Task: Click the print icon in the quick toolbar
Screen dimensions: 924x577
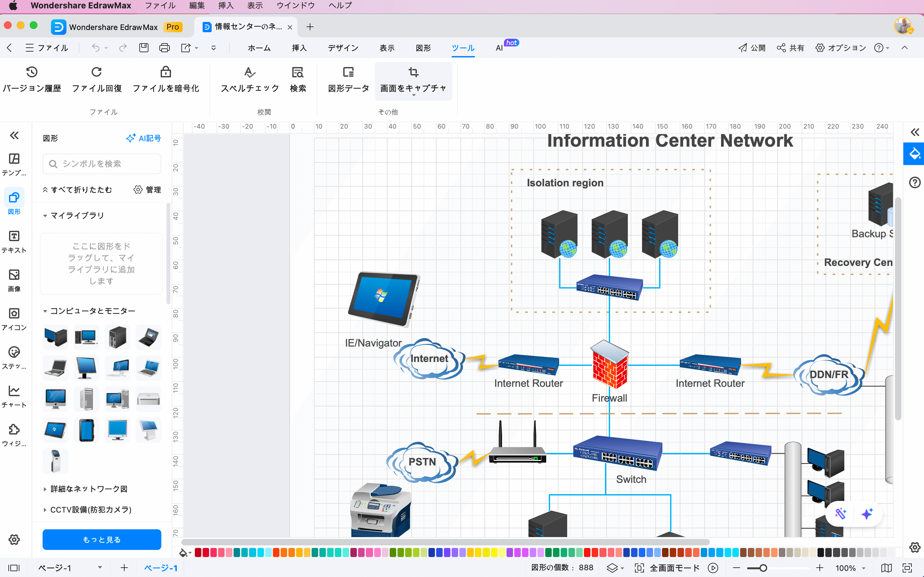Action: (x=164, y=48)
